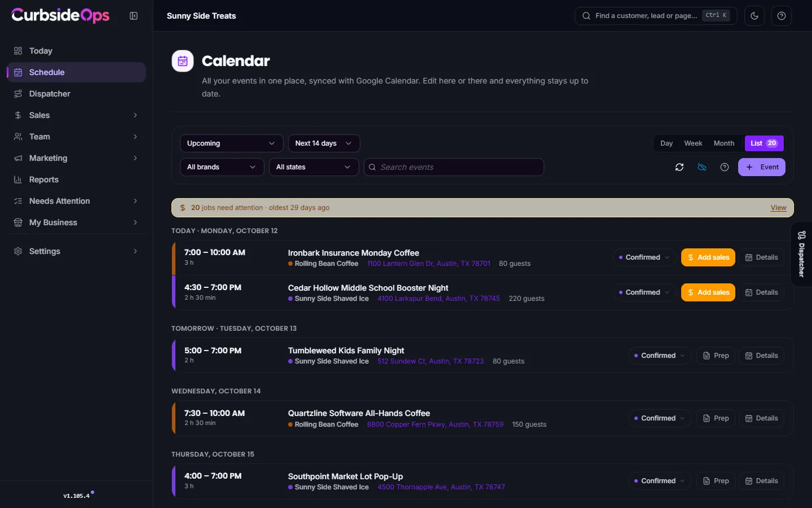Viewport: 812px width, 508px height.
Task: Open address 8800 Copper Fern Pkwy link
Action: pyautogui.click(x=435, y=424)
